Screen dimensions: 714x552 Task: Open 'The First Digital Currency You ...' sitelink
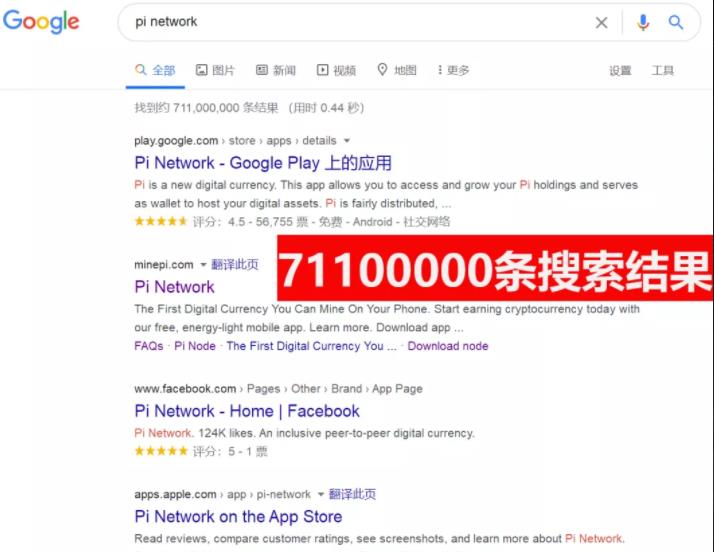click(311, 346)
